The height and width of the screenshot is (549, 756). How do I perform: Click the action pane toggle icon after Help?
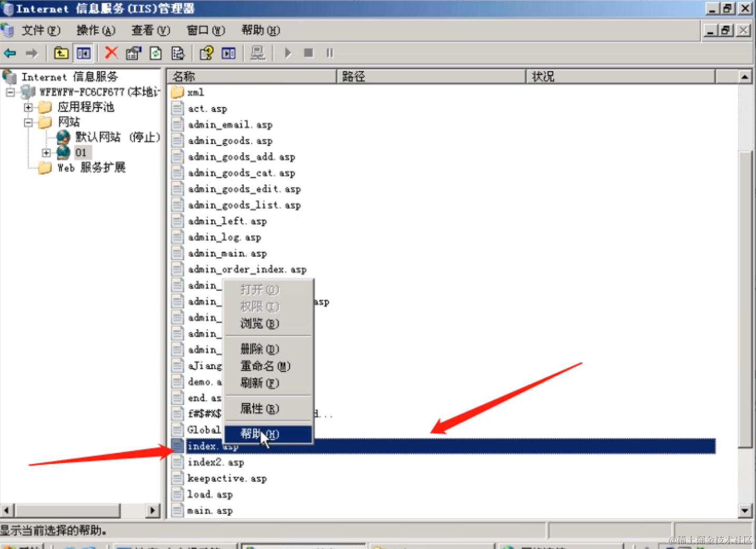[x=229, y=53]
